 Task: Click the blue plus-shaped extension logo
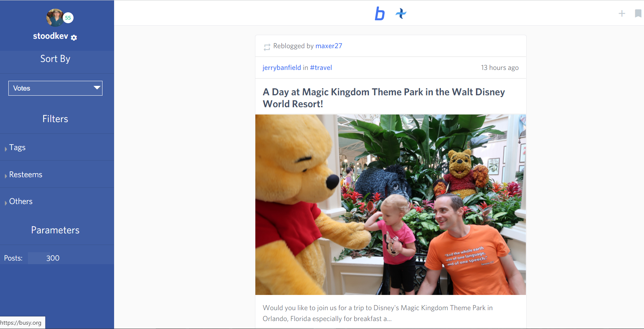(x=401, y=13)
